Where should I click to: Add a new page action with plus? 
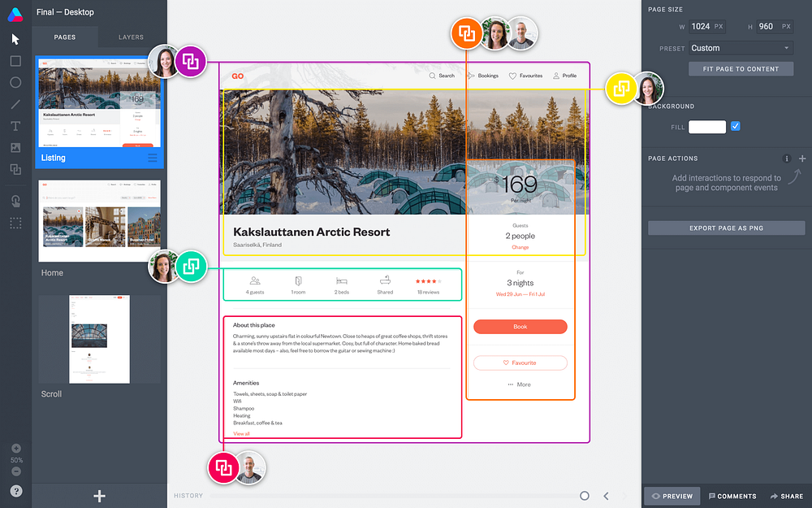(802, 158)
